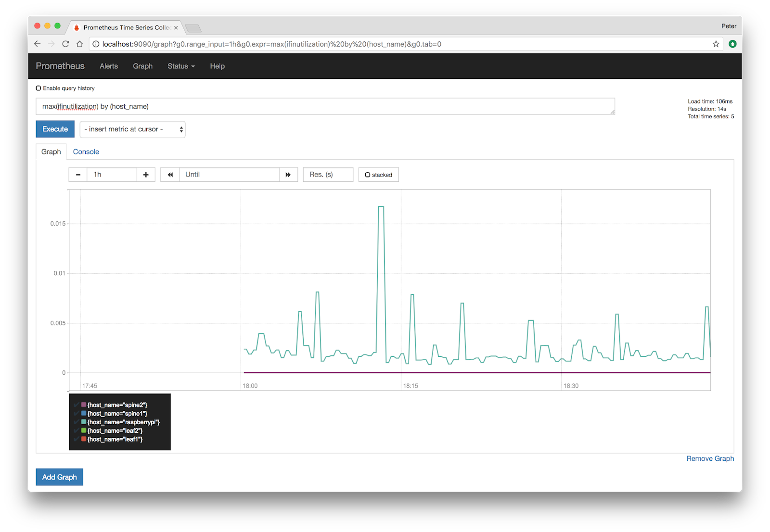The width and height of the screenshot is (770, 532).
Task: Click the minus icon to shrink time range
Action: [77, 174]
